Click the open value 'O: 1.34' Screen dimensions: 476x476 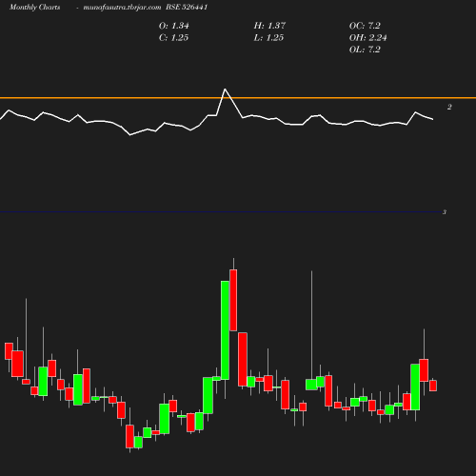[x=174, y=26]
